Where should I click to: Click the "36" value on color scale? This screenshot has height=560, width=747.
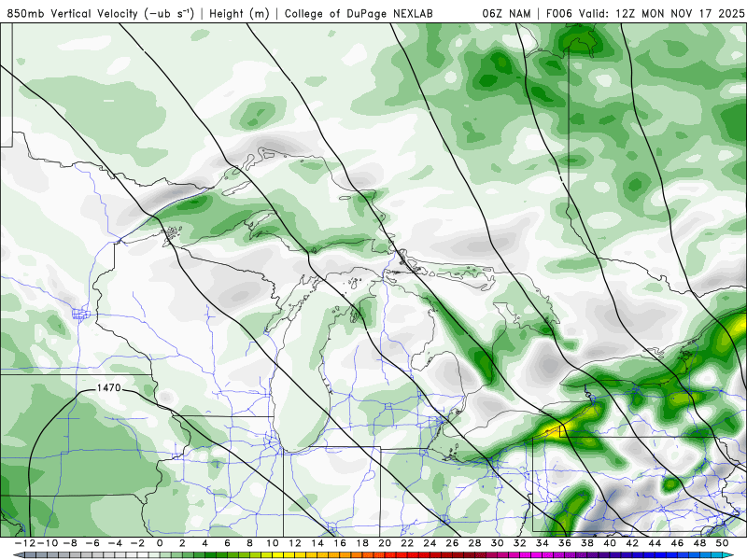[565, 543]
